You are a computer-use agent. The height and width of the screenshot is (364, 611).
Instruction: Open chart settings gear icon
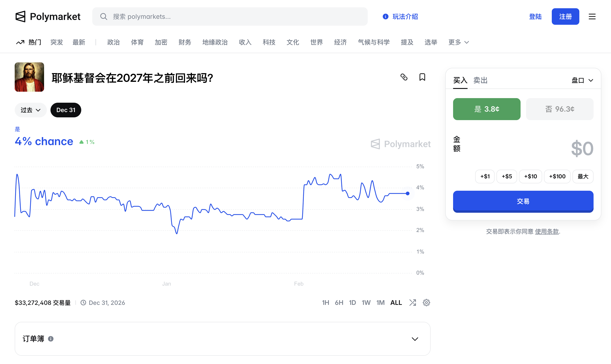click(426, 302)
